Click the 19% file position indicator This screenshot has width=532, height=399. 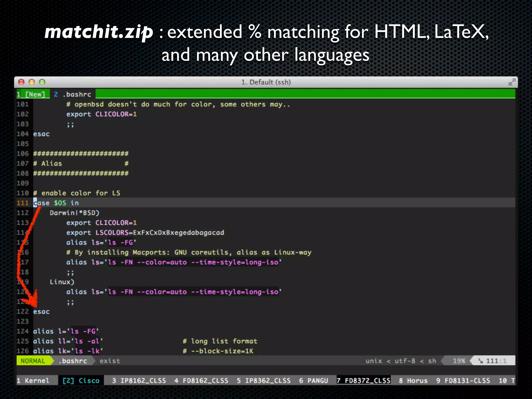pyautogui.click(x=459, y=361)
